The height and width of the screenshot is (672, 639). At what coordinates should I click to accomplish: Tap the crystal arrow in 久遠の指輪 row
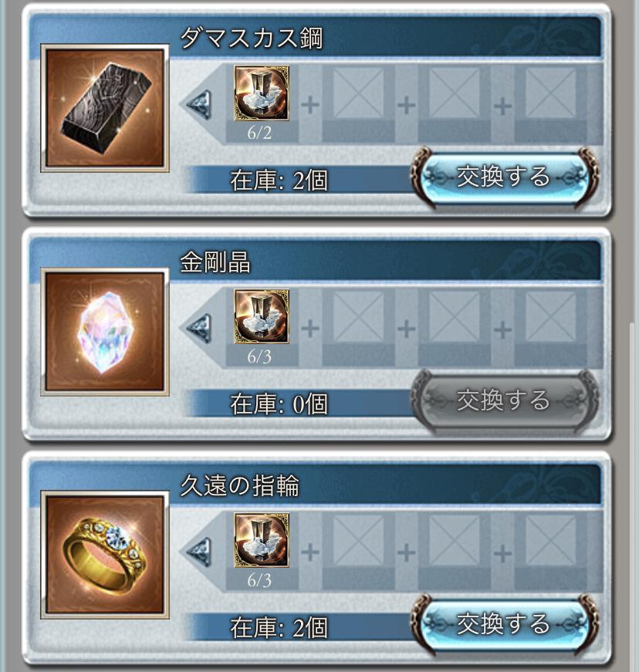(199, 552)
